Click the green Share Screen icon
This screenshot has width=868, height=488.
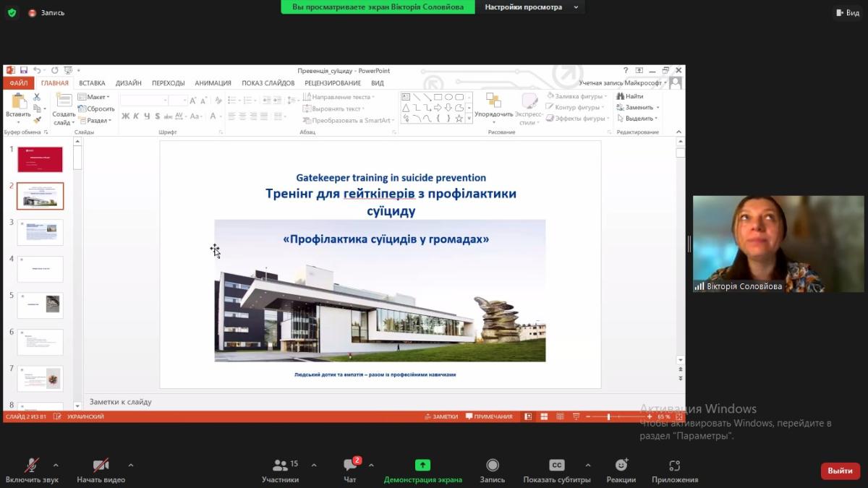[x=422, y=466]
